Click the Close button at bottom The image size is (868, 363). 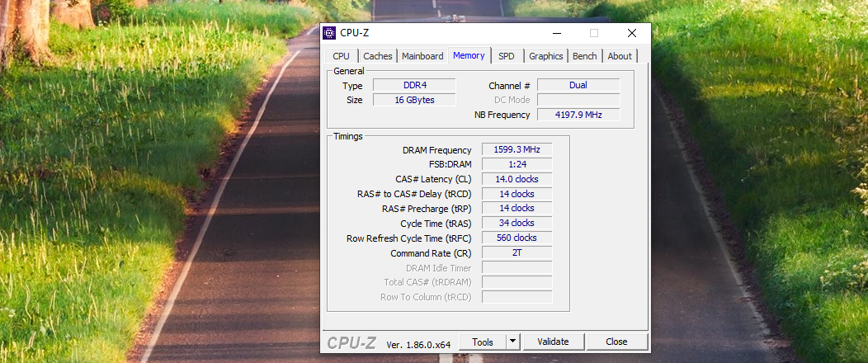(x=616, y=342)
